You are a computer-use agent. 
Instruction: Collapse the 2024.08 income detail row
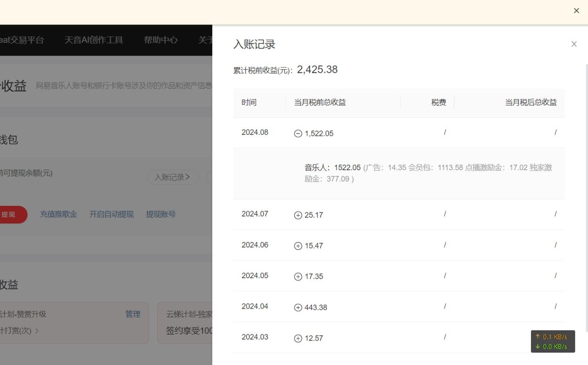pos(297,133)
